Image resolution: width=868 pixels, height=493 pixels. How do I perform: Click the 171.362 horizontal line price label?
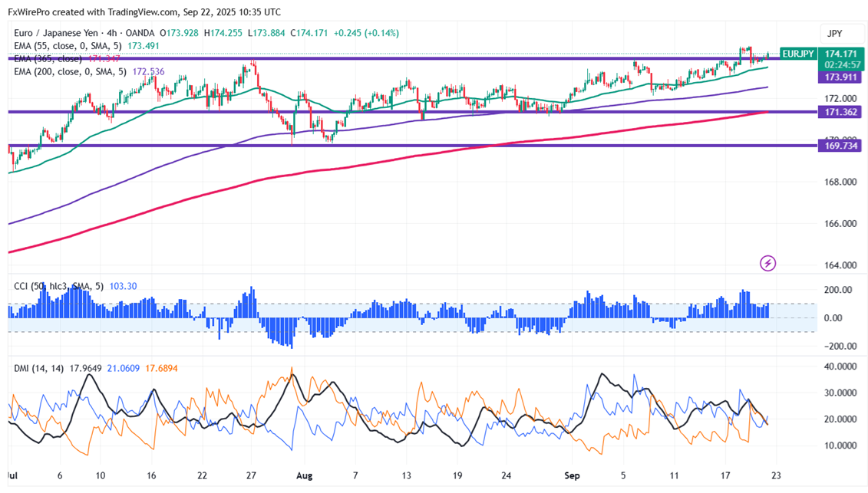coord(841,112)
